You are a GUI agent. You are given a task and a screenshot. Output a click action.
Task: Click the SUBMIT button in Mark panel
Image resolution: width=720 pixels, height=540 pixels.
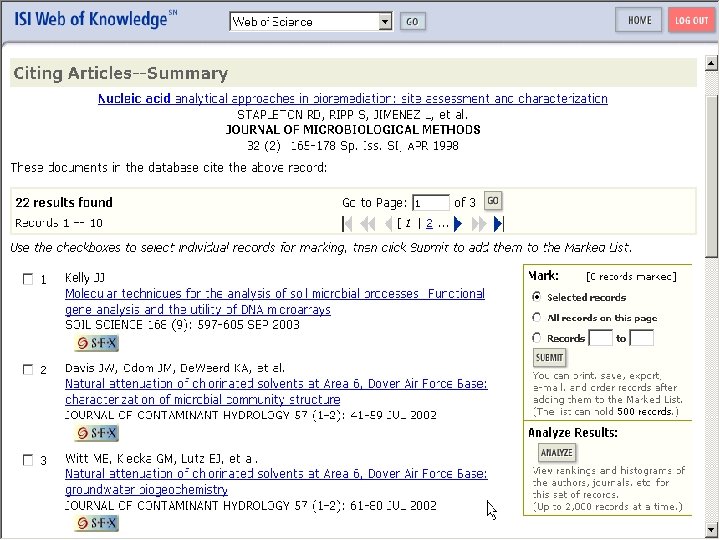[549, 358]
